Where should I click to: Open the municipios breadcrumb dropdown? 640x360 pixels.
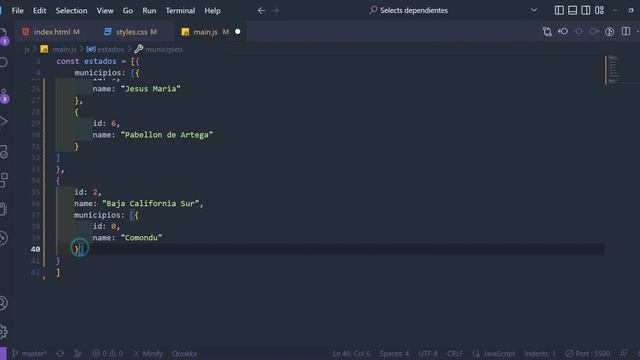click(158, 49)
